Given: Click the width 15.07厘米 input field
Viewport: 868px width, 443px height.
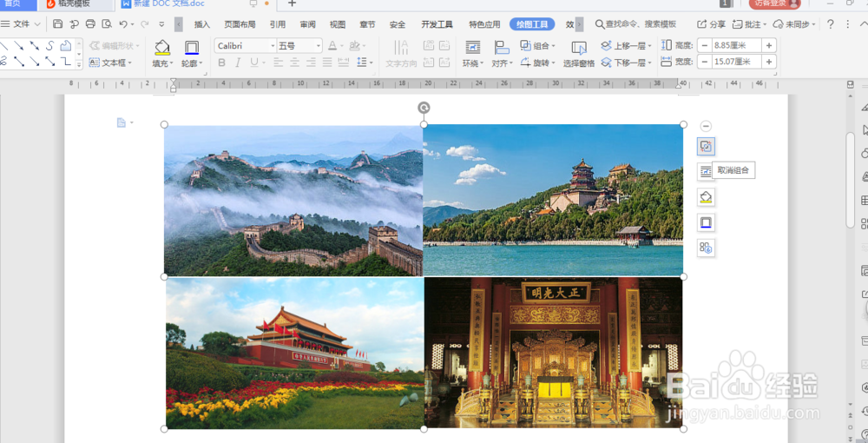Looking at the screenshot, I should coord(737,62).
